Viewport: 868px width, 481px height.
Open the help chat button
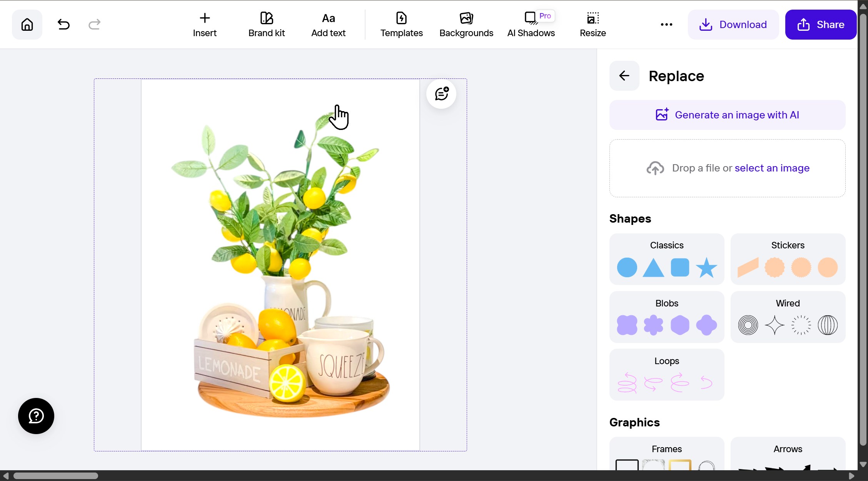pos(36,416)
